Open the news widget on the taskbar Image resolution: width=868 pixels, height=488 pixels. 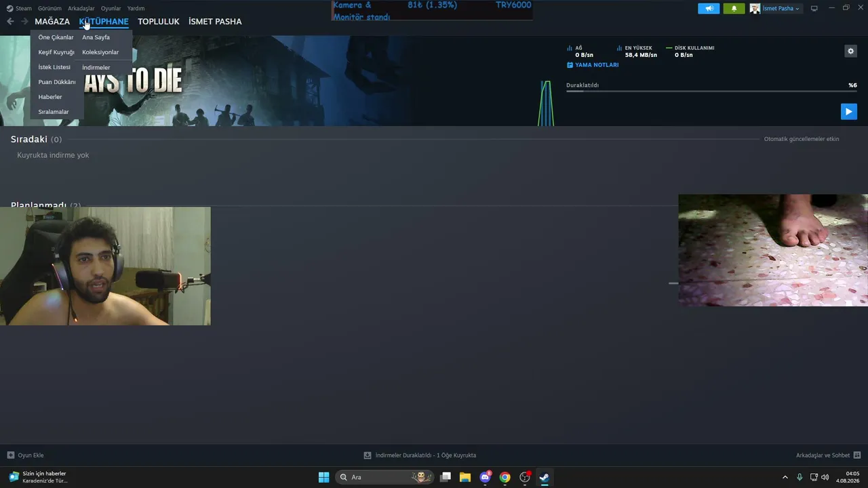point(39,477)
